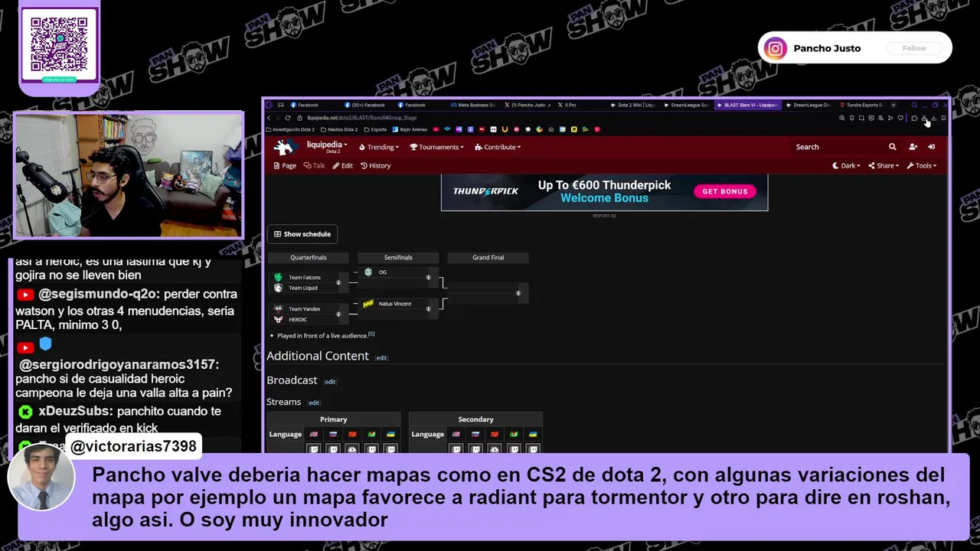This screenshot has height=551, width=980.
Task: Open Grand Final match info icon
Action: pyautogui.click(x=518, y=293)
